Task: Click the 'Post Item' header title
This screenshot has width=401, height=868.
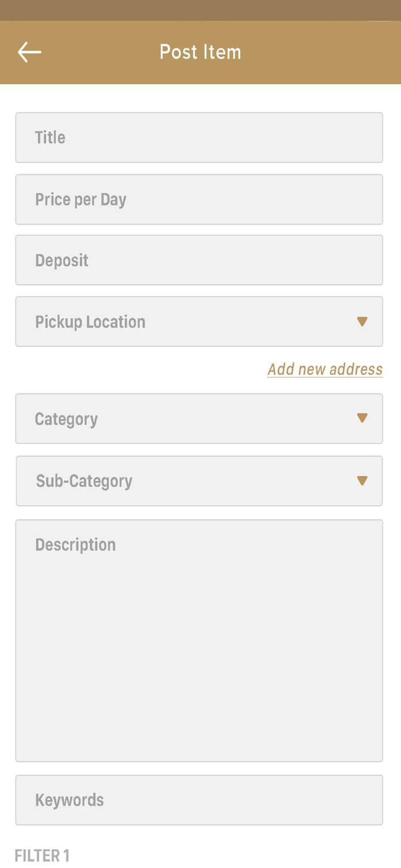Action: click(x=200, y=52)
